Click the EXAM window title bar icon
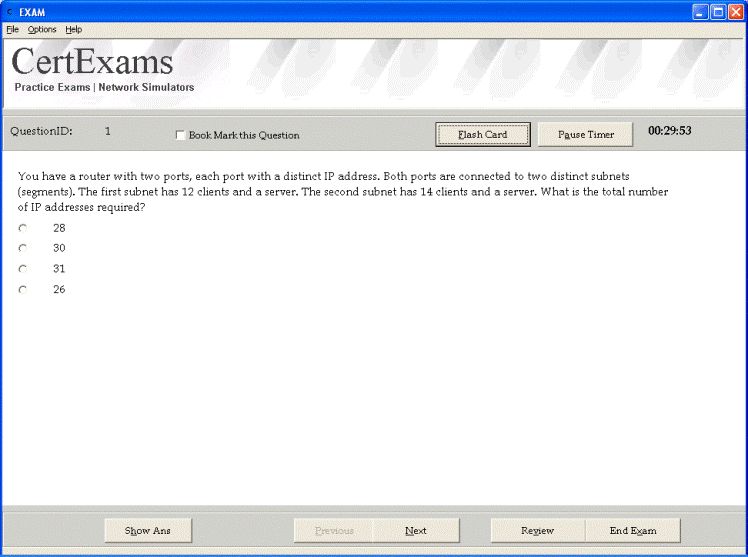Image resolution: width=748 pixels, height=557 pixels. 10,11
